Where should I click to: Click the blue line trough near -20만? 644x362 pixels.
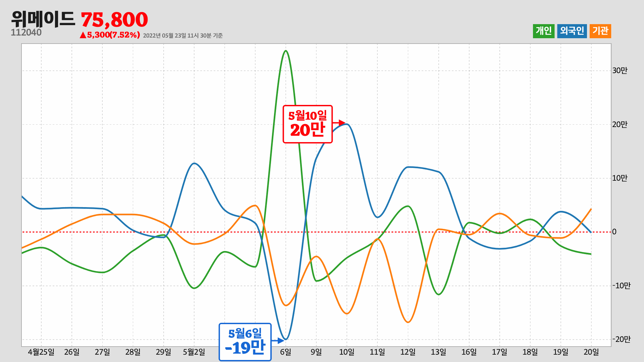[286, 339]
